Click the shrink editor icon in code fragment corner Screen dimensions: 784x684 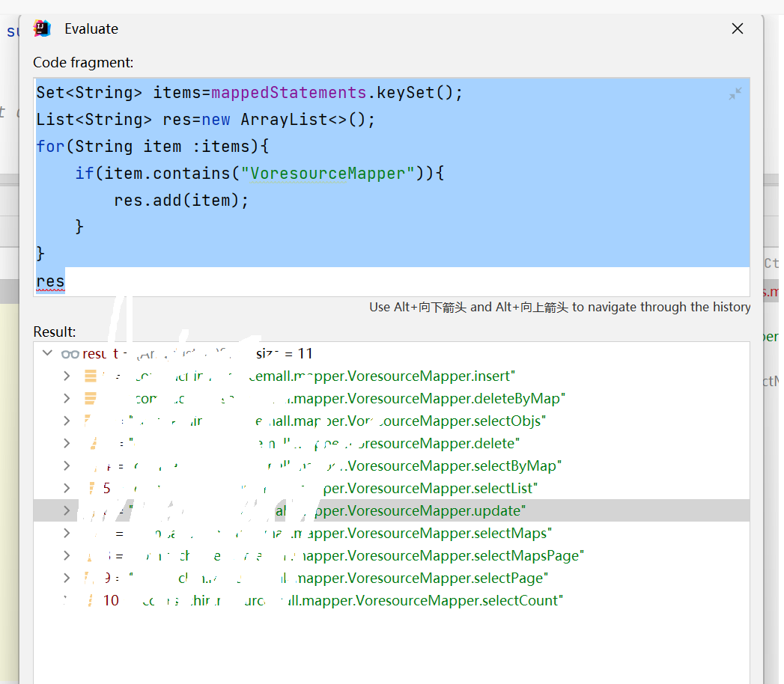[735, 93]
